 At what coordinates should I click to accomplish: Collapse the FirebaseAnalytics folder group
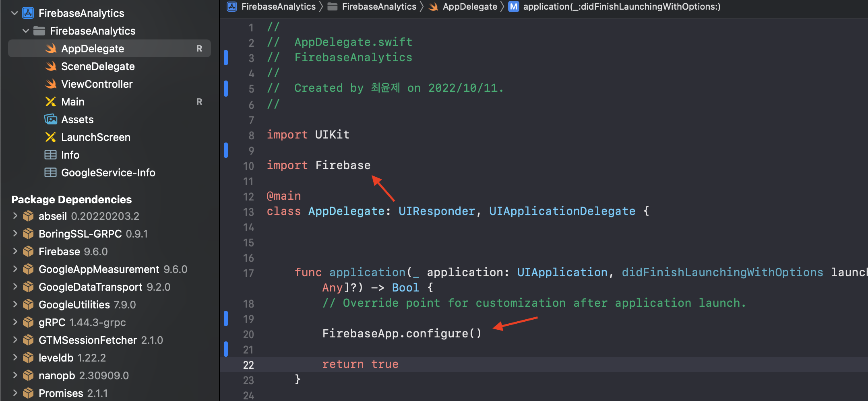(26, 31)
